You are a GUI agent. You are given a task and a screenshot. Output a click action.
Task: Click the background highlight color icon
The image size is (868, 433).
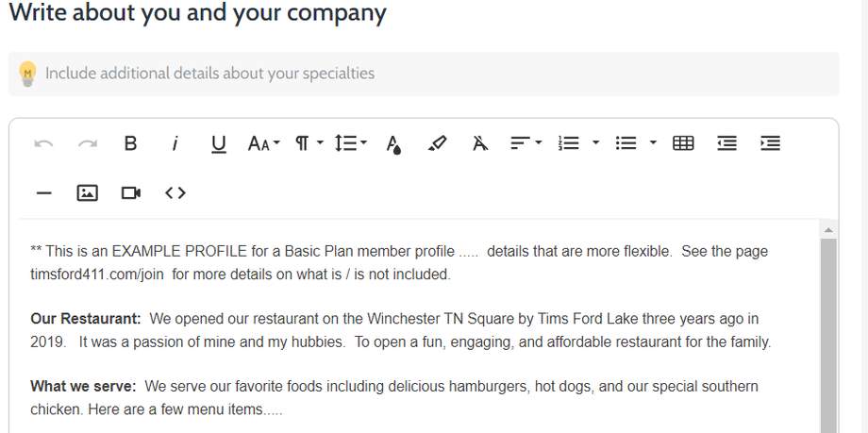tap(437, 143)
